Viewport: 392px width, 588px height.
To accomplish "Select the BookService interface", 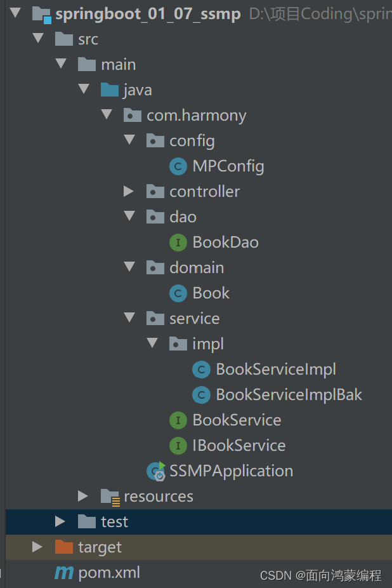I will 236,420.
